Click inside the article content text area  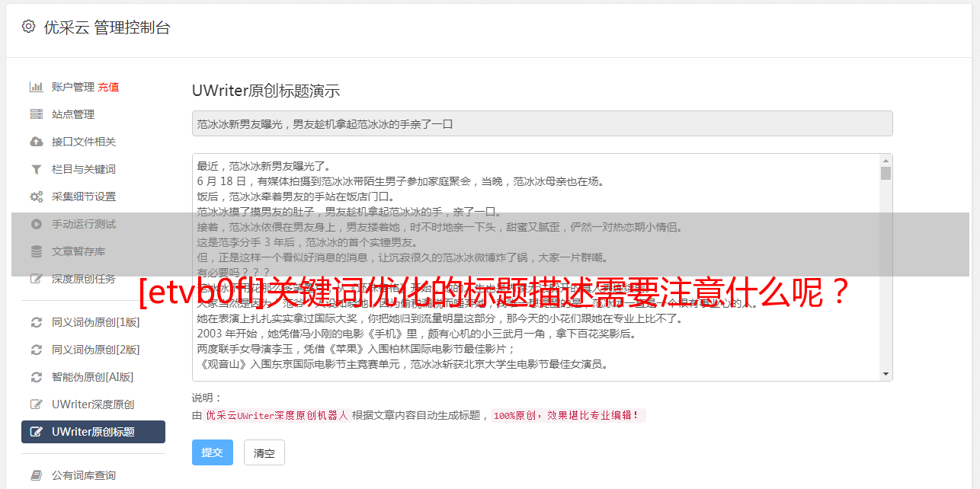pos(542,267)
